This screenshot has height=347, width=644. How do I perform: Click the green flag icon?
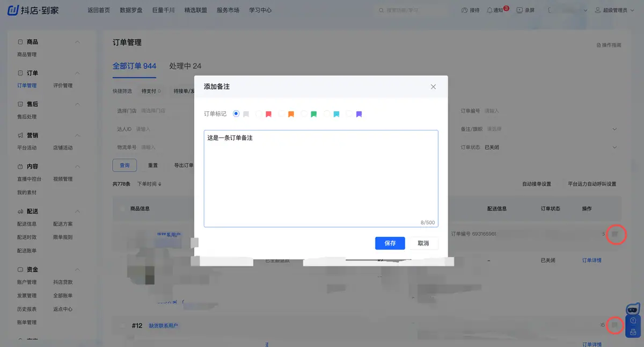[x=313, y=114]
